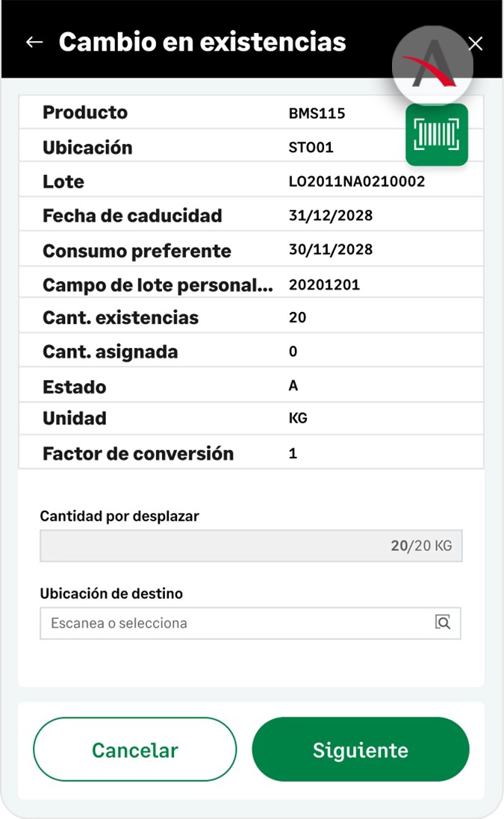
Task: Click the destination location search icon
Action: 444,623
